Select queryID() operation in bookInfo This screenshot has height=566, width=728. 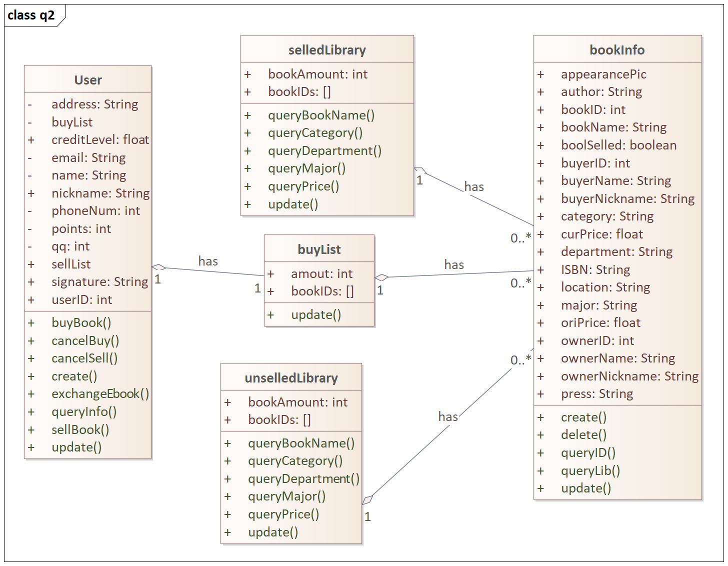[x=588, y=452]
